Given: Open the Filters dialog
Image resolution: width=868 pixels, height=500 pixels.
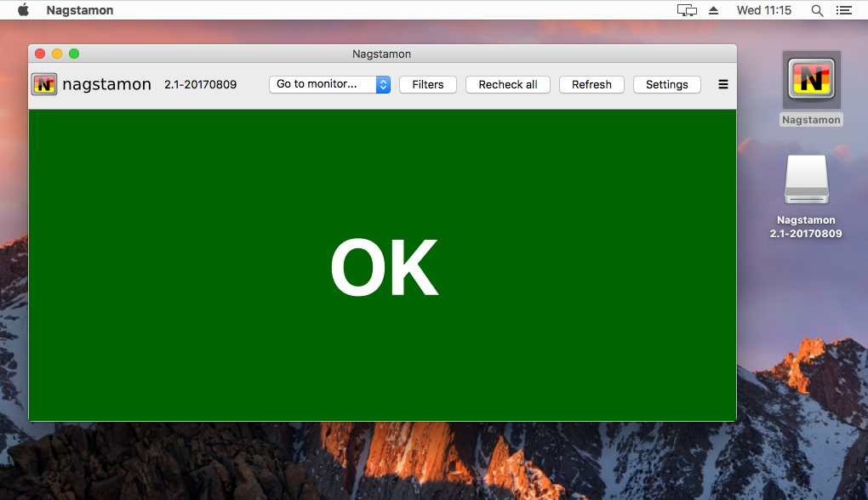Looking at the screenshot, I should [x=427, y=84].
